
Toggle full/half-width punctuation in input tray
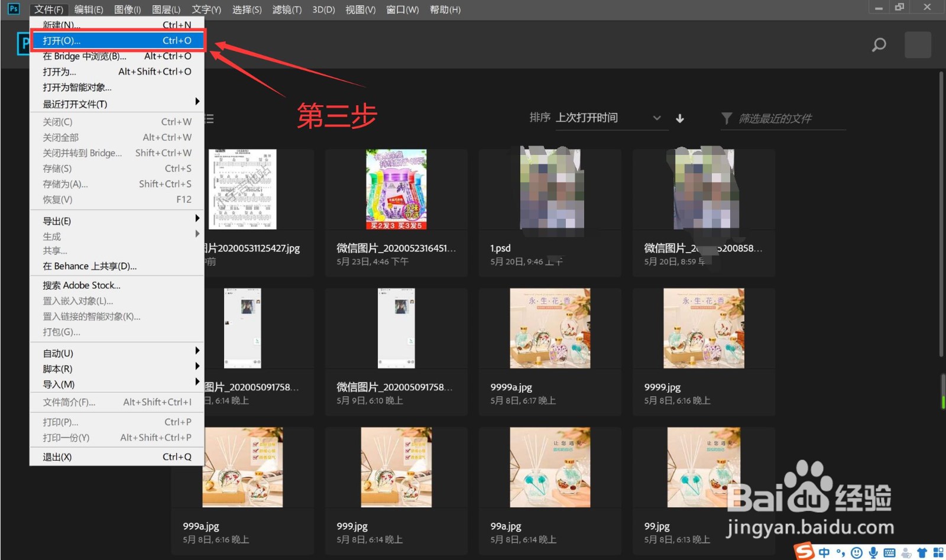pos(841,552)
